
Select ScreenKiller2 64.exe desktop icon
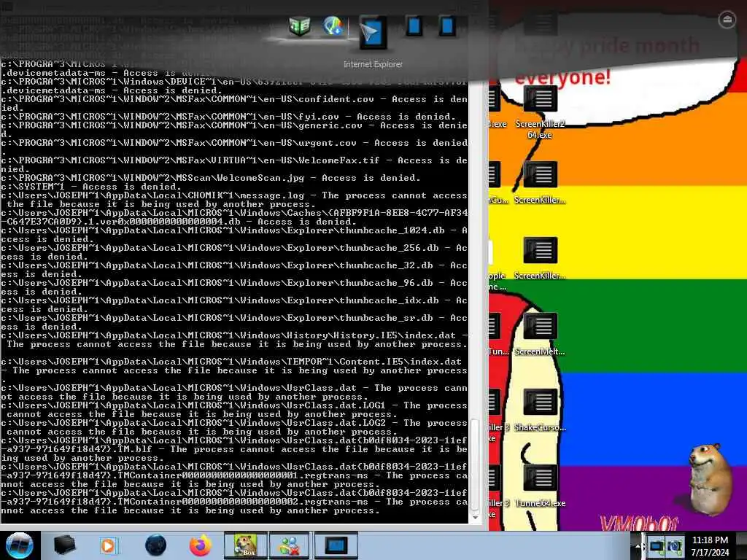[540, 112]
